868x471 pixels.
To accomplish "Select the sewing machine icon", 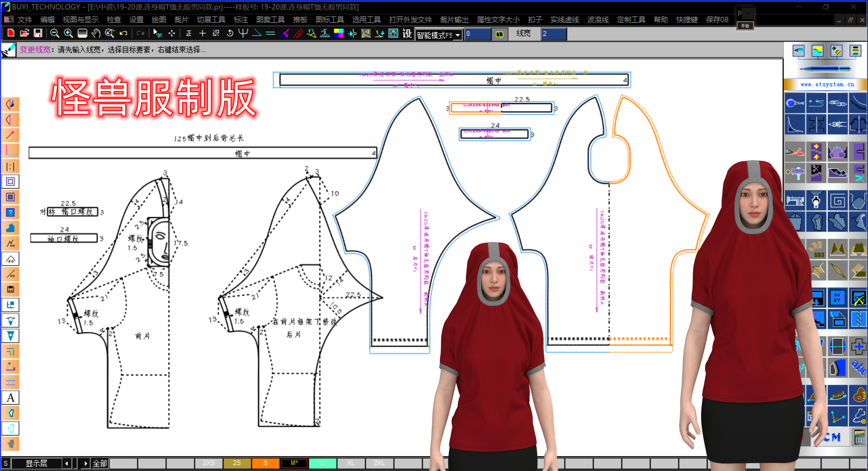I will pyautogui.click(x=794, y=200).
